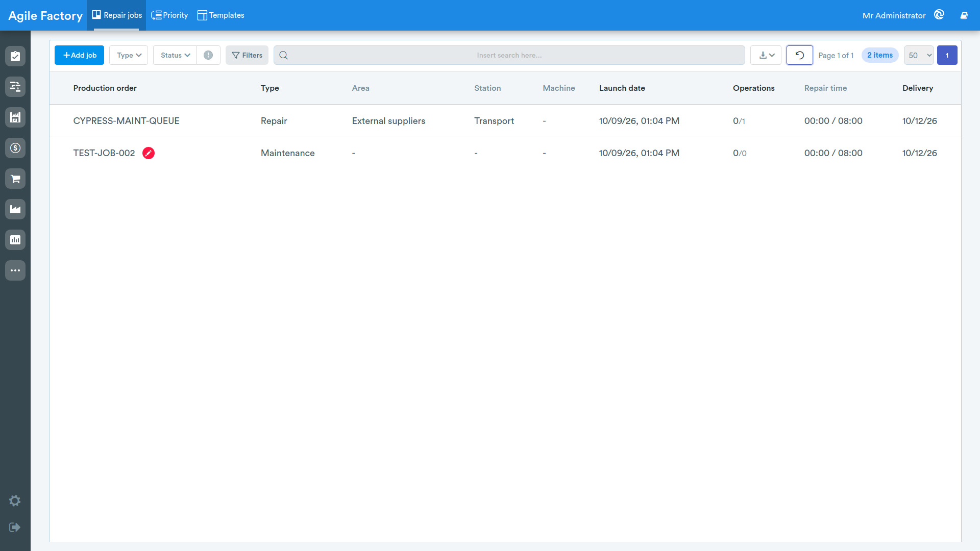980x551 pixels.
Task: Expand the Type filter dropdown
Action: point(129,55)
